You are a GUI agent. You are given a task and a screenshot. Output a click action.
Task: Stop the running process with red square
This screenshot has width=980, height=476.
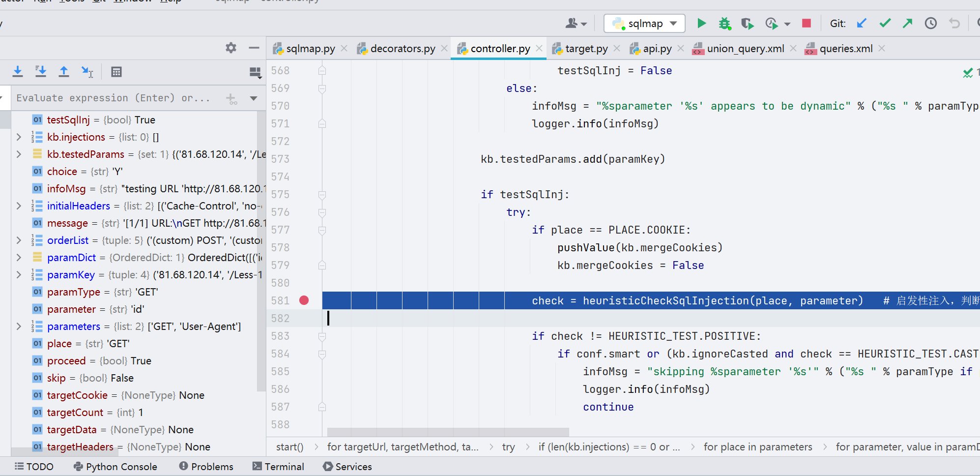click(806, 23)
